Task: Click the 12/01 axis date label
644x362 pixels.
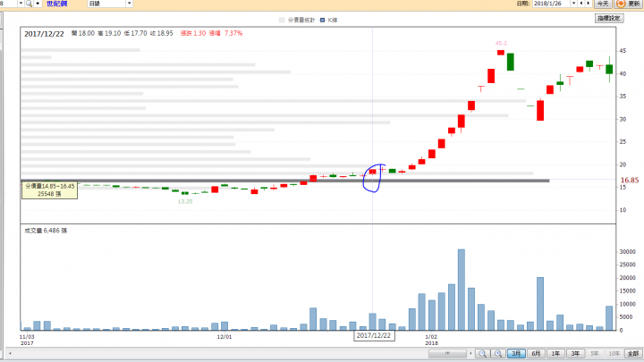Action: coord(225,337)
